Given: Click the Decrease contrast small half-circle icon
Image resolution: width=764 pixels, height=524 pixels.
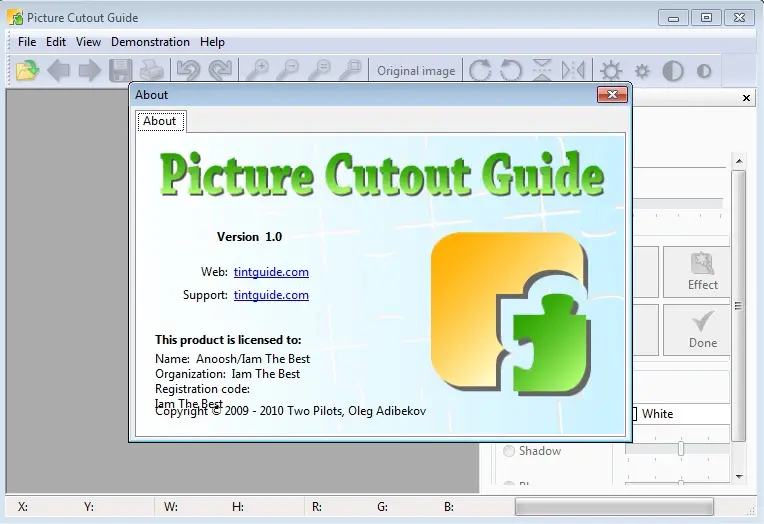Looking at the screenshot, I should [704, 71].
